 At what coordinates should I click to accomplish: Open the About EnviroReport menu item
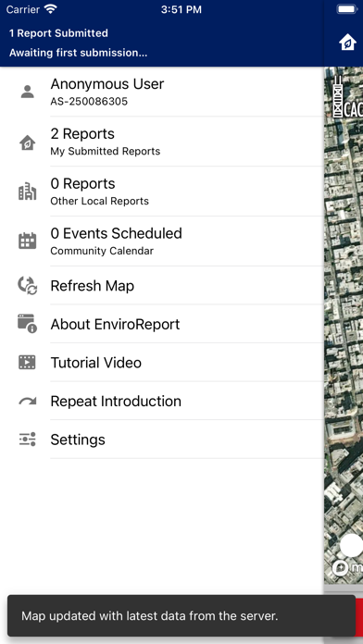(x=162, y=324)
